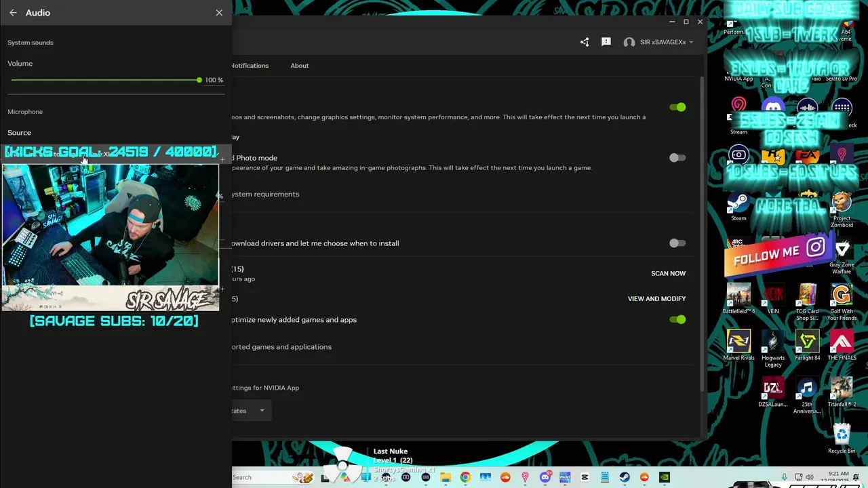This screenshot has height=488, width=868.
Task: Launch the DZSALauncher desktop shortcut
Action: [773, 392]
